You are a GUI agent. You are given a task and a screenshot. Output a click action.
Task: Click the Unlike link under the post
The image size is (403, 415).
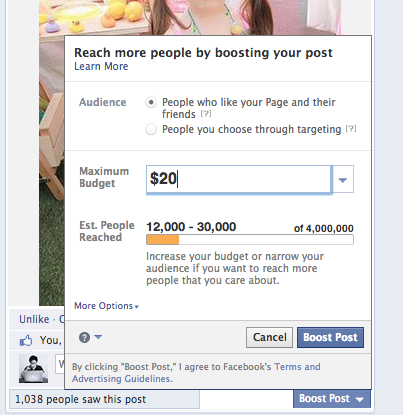[34, 319]
